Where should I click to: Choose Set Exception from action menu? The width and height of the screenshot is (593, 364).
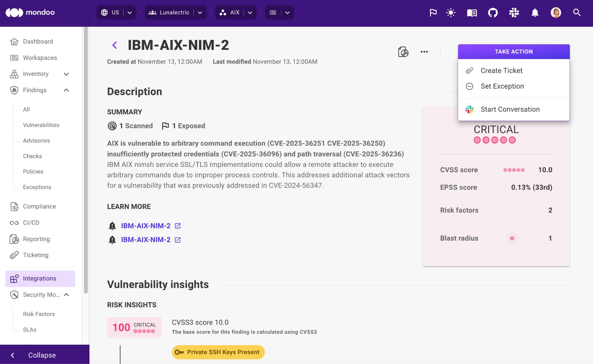(x=502, y=86)
